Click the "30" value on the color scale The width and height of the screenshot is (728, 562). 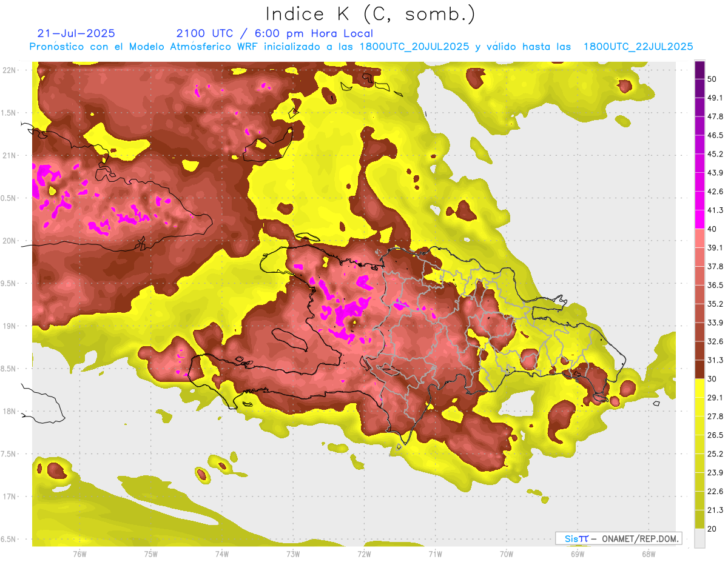tap(712, 379)
